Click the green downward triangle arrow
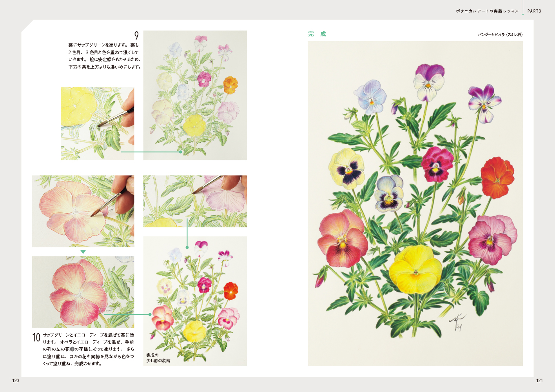 83,252
